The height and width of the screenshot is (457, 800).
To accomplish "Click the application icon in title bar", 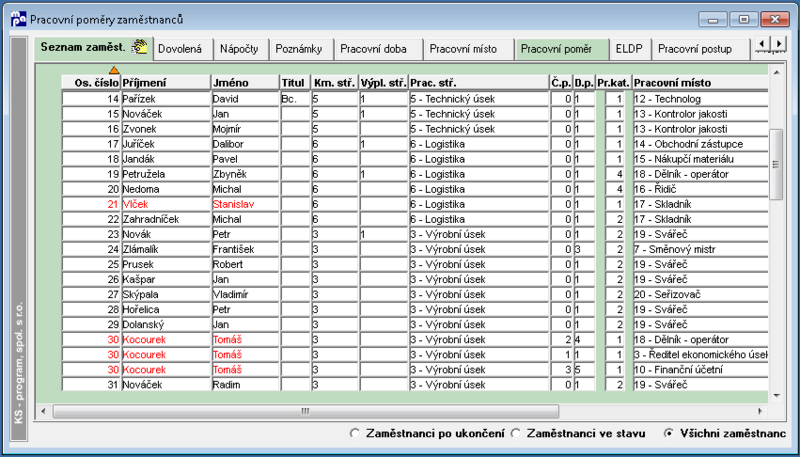I will coord(18,19).
